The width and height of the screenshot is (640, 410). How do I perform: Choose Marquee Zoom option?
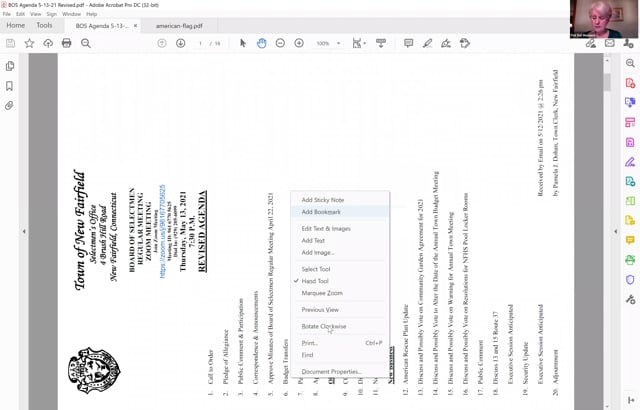(340, 293)
